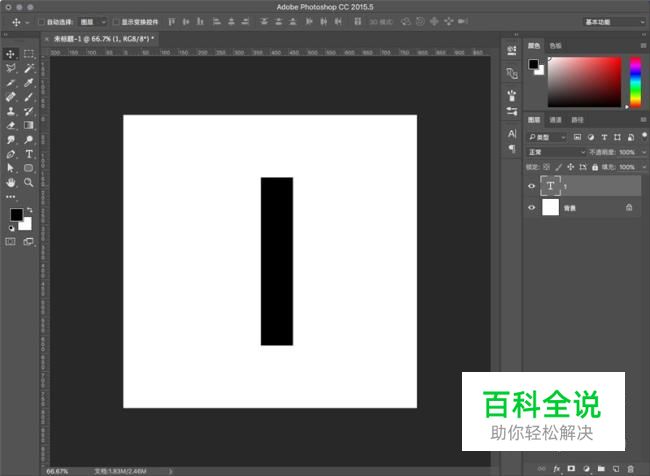Open the 正常 blend mode dropdown
650x476 pixels.
[x=556, y=152]
